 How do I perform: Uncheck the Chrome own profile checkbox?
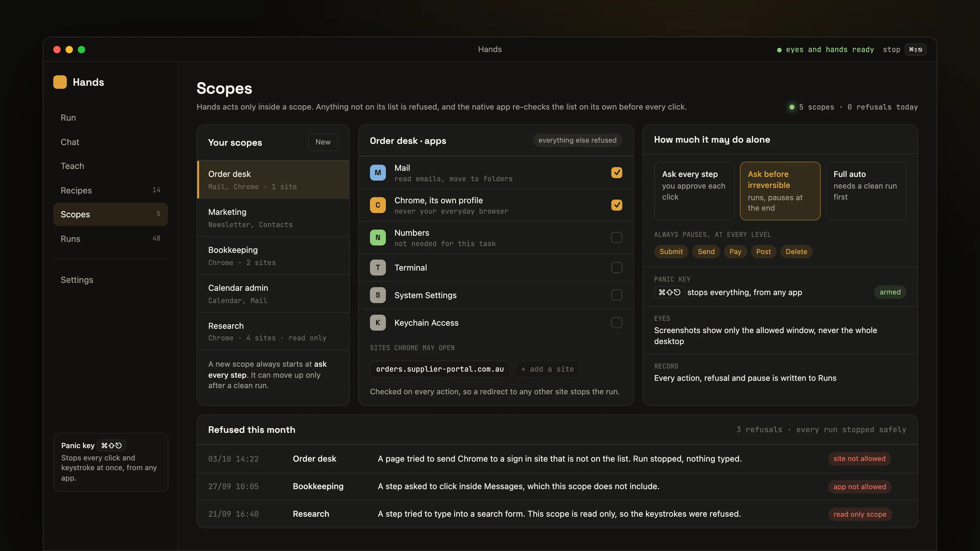click(x=616, y=205)
